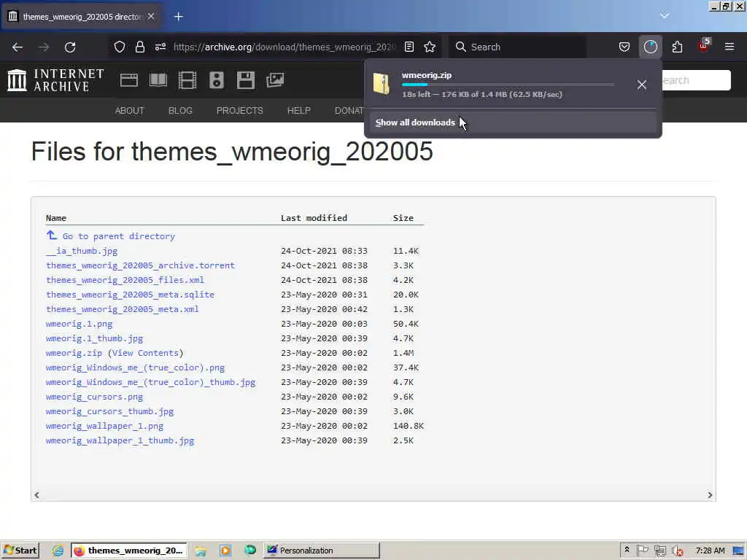
Task: Open Windows Media Player taskbar icon
Action: 225,551
